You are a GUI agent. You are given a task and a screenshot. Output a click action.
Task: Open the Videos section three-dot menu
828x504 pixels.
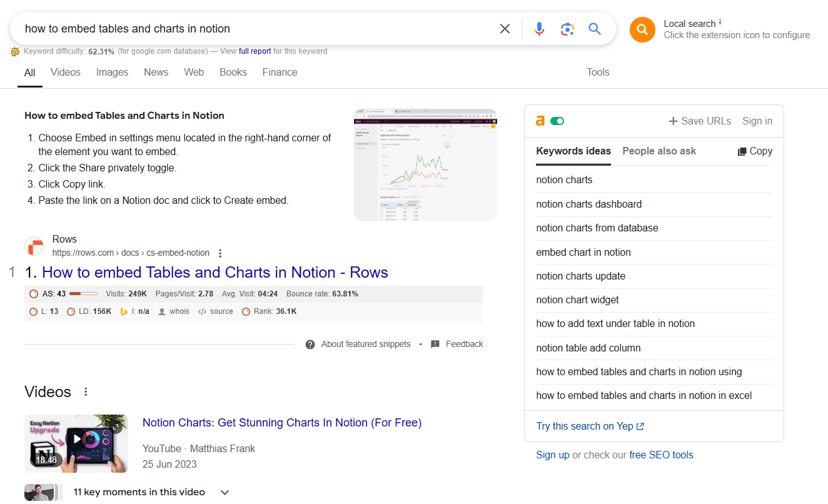[86, 392]
